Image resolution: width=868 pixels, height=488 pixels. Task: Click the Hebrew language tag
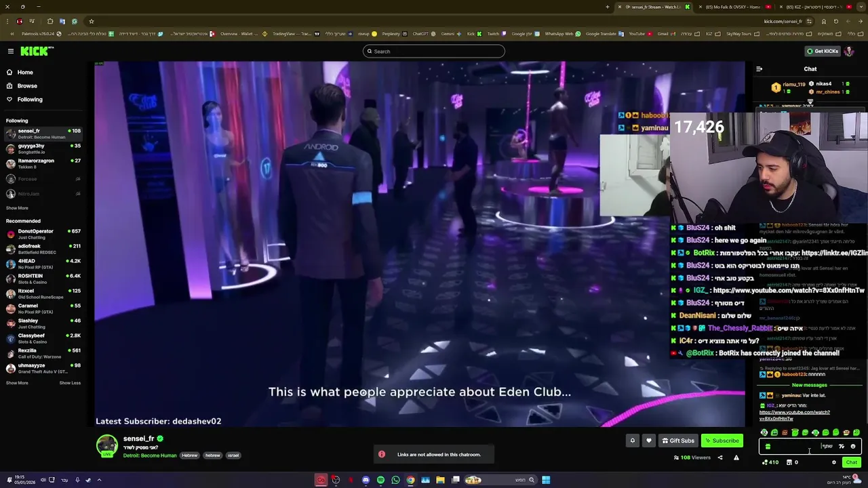point(190,455)
